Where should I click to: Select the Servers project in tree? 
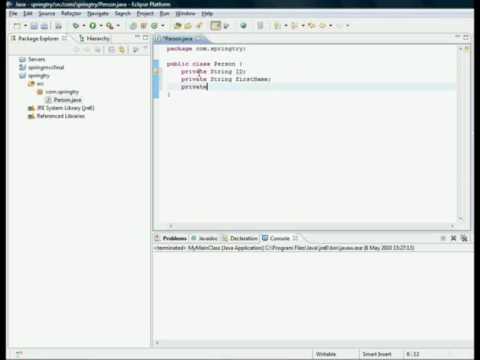(x=33, y=59)
